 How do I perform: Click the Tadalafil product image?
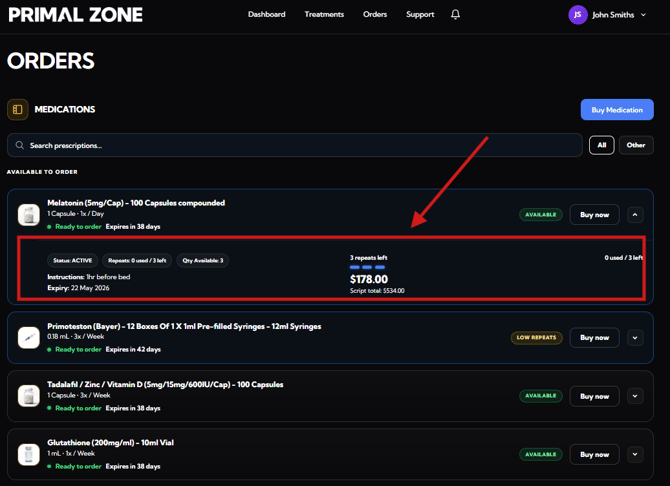pos(29,396)
